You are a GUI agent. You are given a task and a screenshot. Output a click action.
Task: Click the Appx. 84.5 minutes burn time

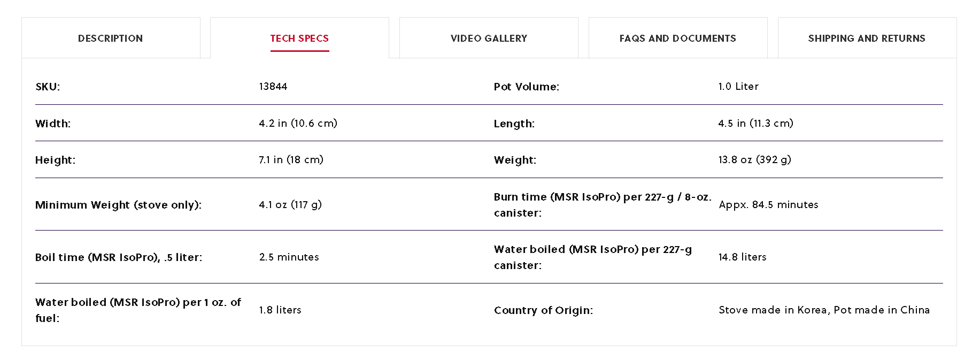tap(768, 205)
